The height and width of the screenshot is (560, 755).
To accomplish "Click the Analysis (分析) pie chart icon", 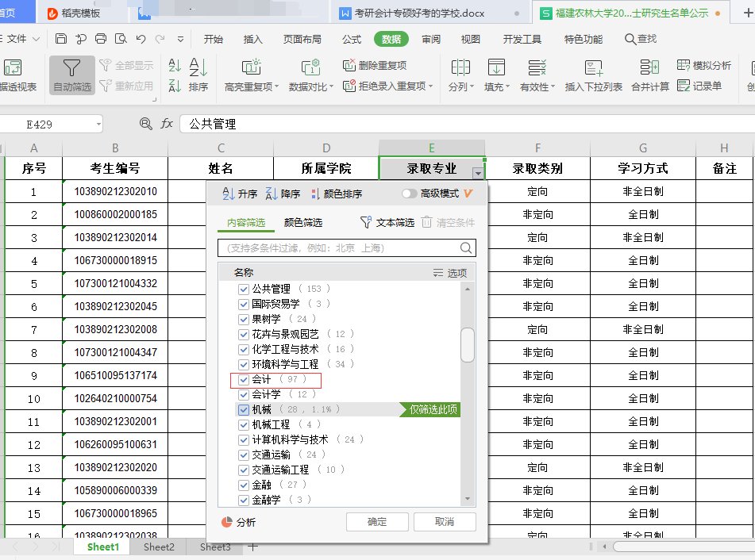I will 227,522.
